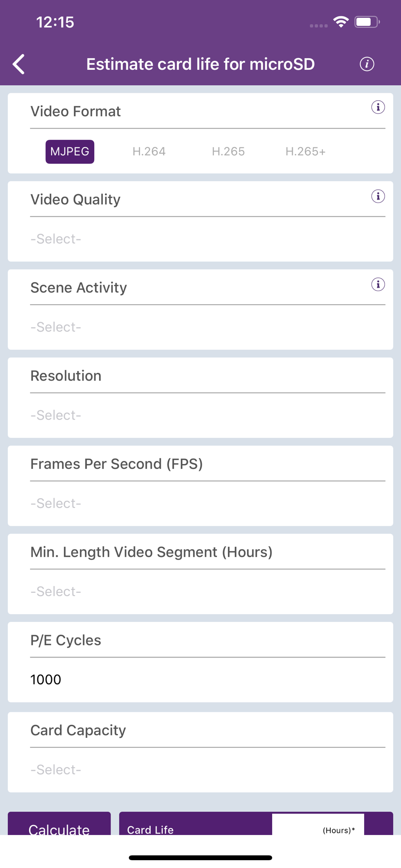Show Scene Activity info tooltip
The image size is (401, 868).
click(x=378, y=285)
